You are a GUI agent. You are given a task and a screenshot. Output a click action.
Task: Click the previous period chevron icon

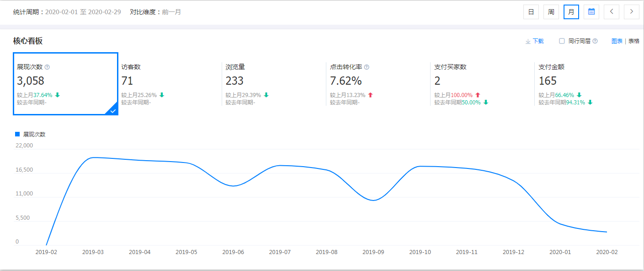(x=611, y=11)
